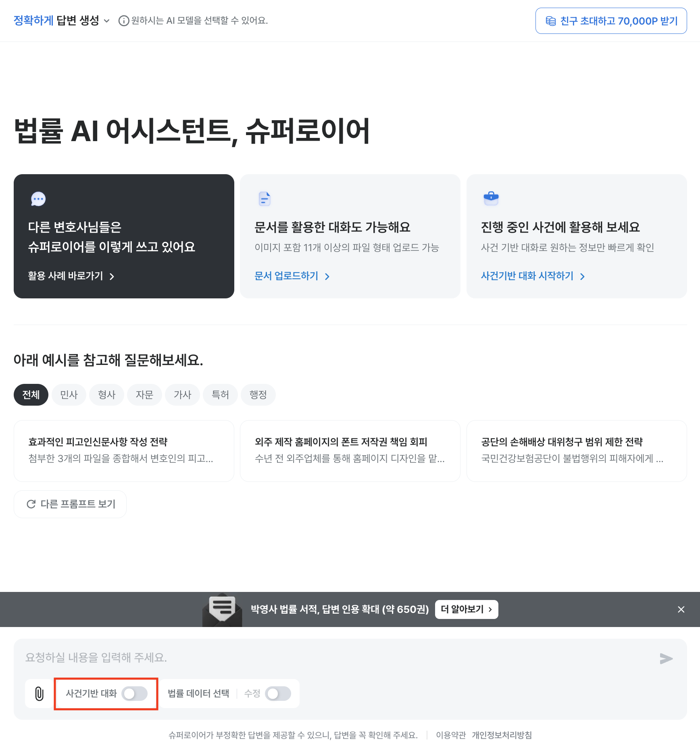Image resolution: width=700 pixels, height=750 pixels.
Task: Select the 자문 category tab
Action: pos(144,395)
